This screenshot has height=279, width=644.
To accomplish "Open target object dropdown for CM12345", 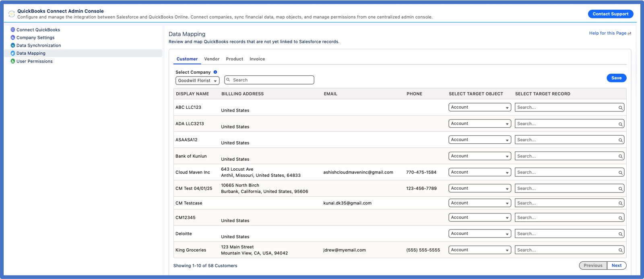I will click(480, 217).
